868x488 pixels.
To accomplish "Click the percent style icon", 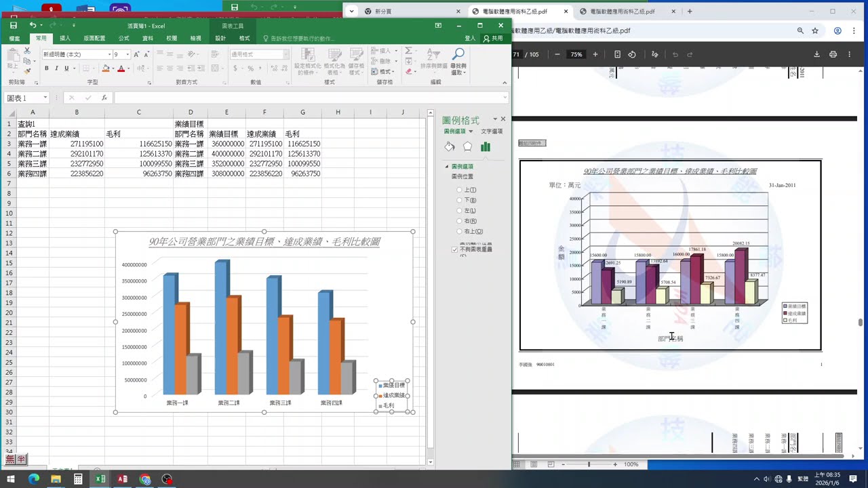I will coord(251,68).
